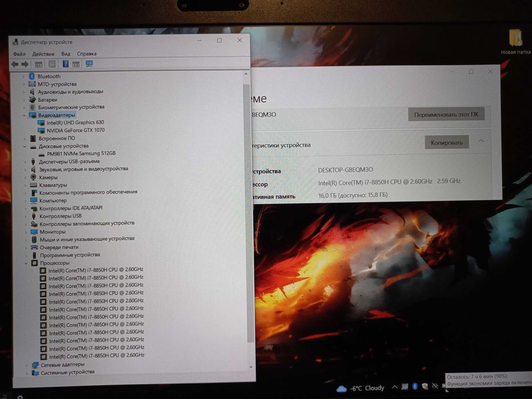Select the Батареи category icon
The height and width of the screenshot is (399, 532).
[33, 99]
